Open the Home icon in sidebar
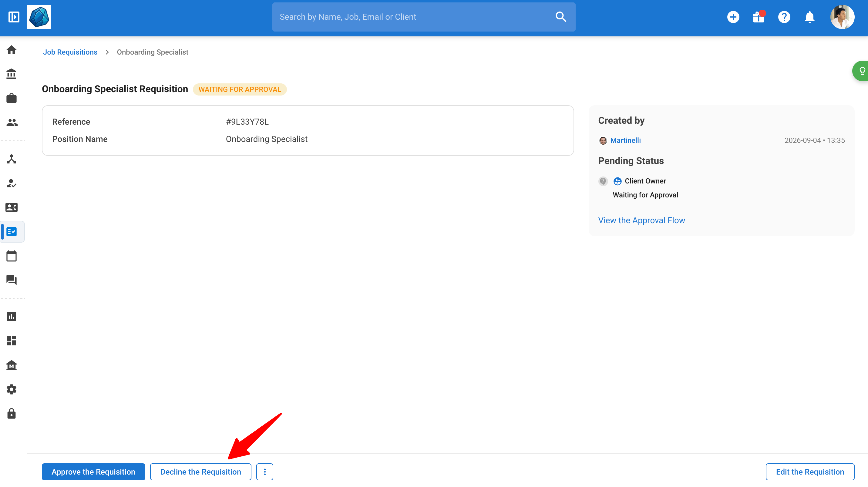The height and width of the screenshot is (487, 868). 12,50
